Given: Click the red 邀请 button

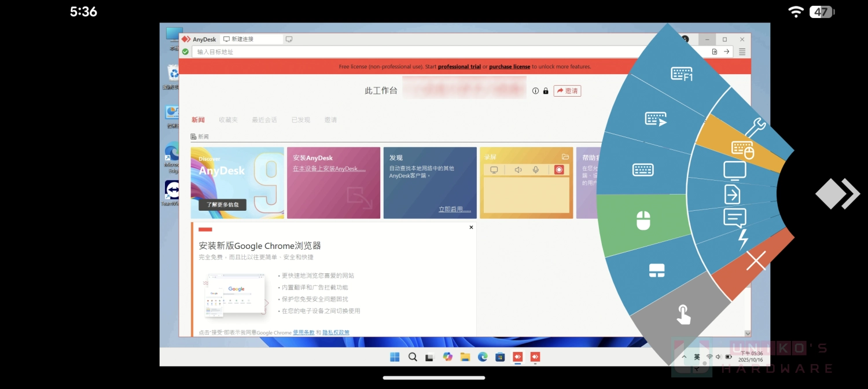Looking at the screenshot, I should 567,91.
